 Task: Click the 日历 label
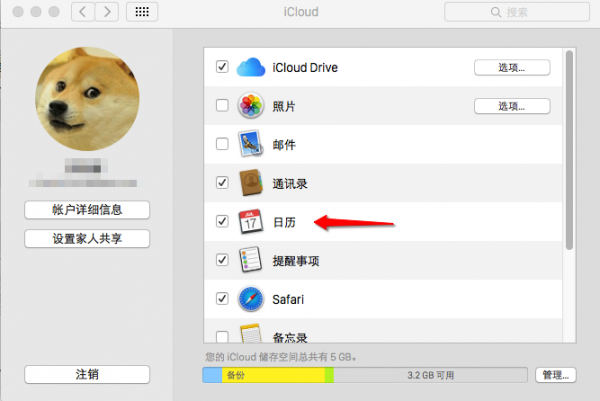pyautogui.click(x=284, y=222)
